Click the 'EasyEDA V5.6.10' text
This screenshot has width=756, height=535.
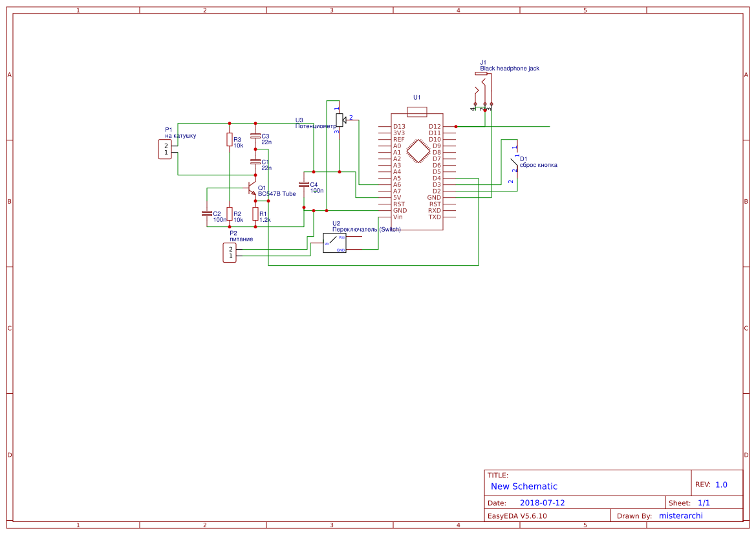pos(517,516)
